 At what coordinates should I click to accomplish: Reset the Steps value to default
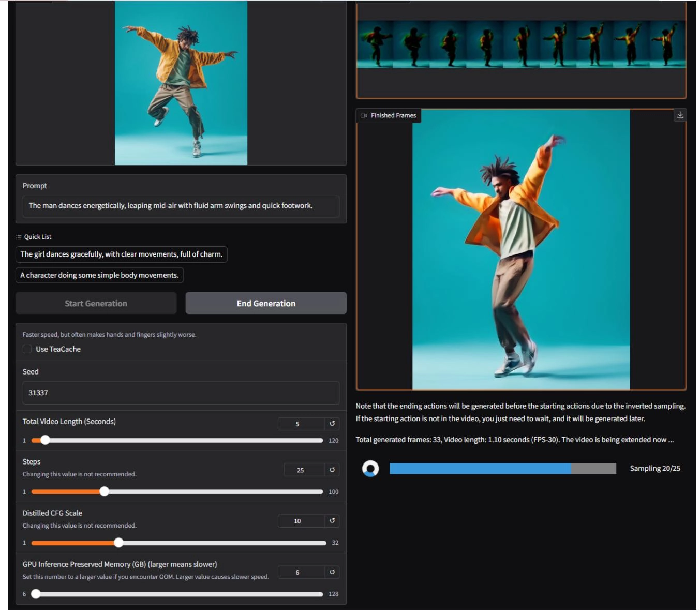[332, 470]
